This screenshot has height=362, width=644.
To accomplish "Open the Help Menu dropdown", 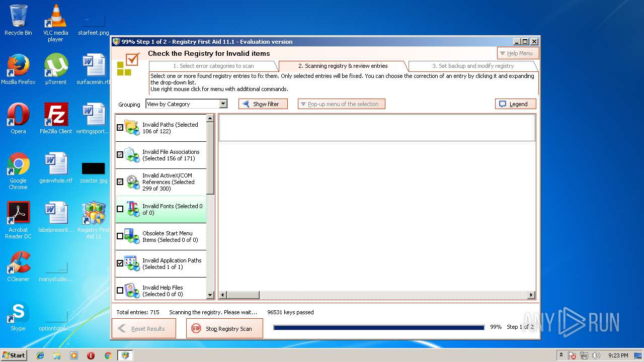I will click(x=518, y=53).
